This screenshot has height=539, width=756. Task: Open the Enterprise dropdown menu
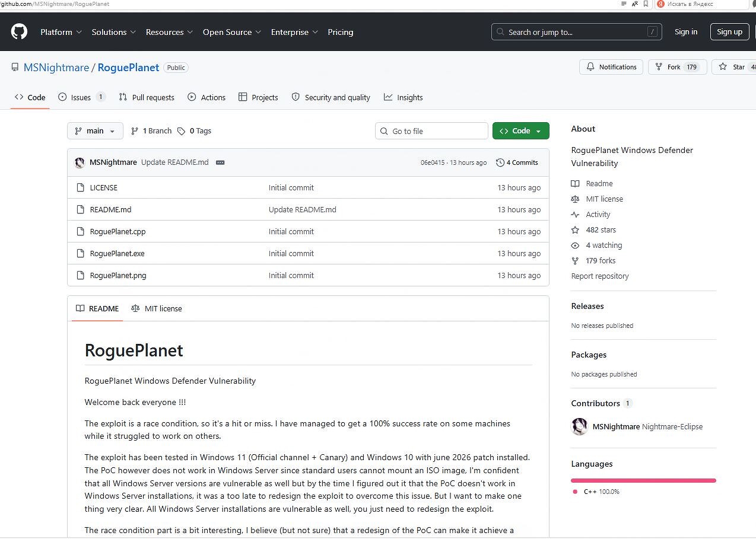point(295,32)
